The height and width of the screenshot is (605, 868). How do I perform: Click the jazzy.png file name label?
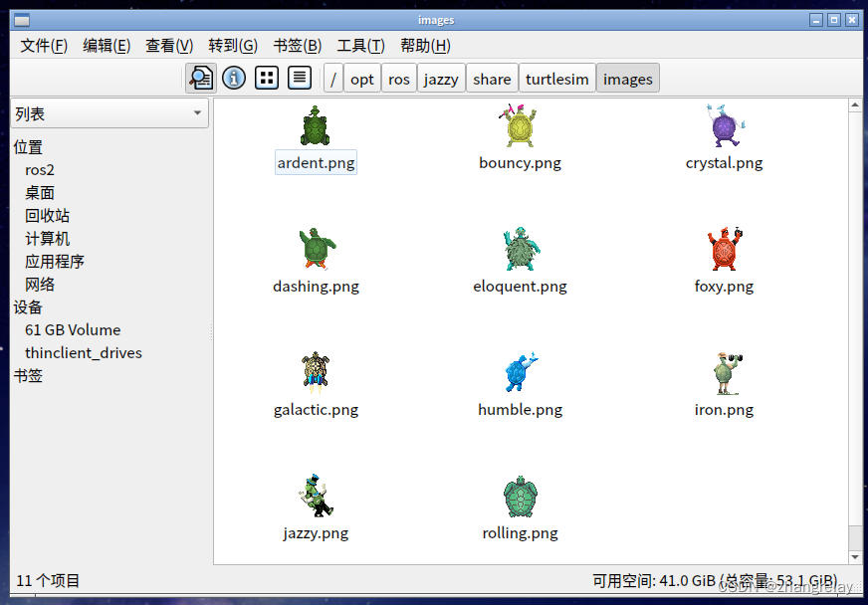pos(316,533)
